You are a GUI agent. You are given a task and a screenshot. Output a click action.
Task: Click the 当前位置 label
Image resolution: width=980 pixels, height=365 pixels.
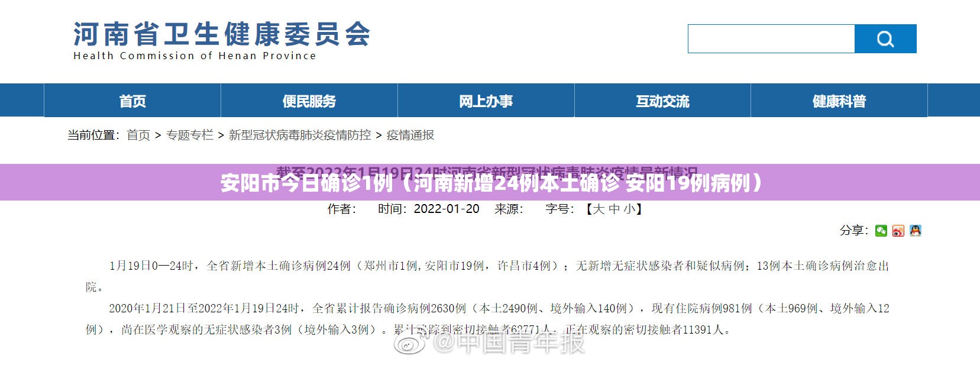[x=94, y=135]
